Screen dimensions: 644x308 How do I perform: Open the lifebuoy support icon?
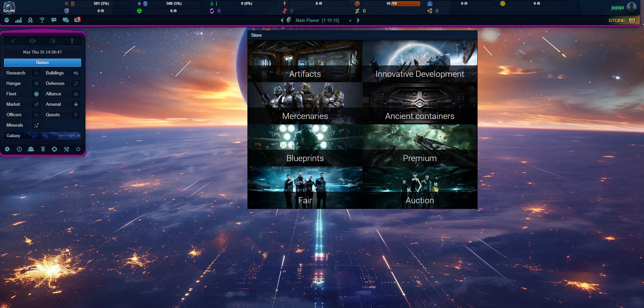pos(54,149)
